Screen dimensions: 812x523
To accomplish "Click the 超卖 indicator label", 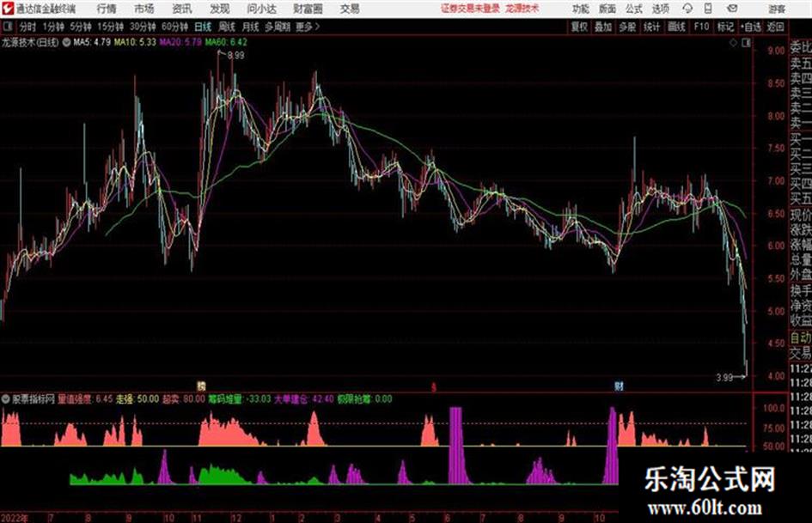I will (x=183, y=399).
